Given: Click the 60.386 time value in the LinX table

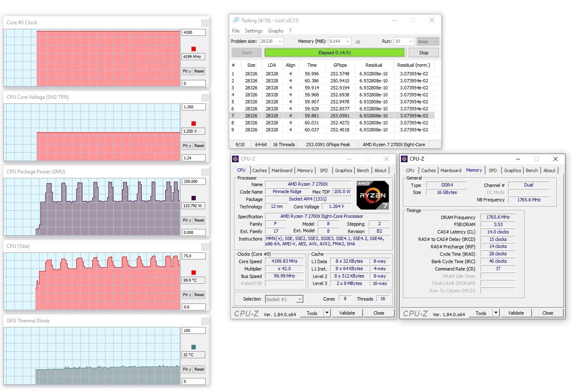Looking at the screenshot, I should click(312, 81).
